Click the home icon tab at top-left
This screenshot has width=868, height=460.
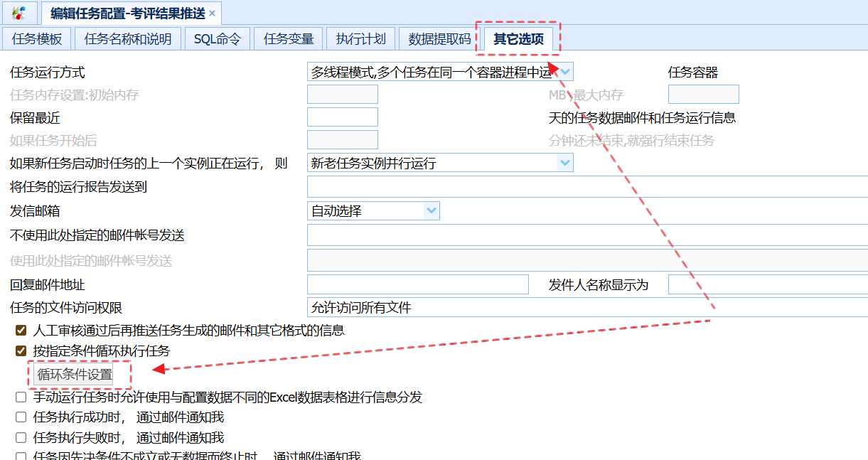[19, 13]
